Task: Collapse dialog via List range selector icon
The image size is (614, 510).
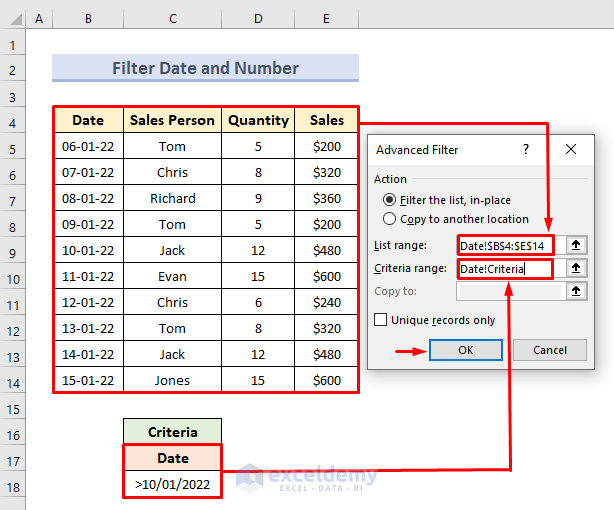Action: [x=576, y=245]
